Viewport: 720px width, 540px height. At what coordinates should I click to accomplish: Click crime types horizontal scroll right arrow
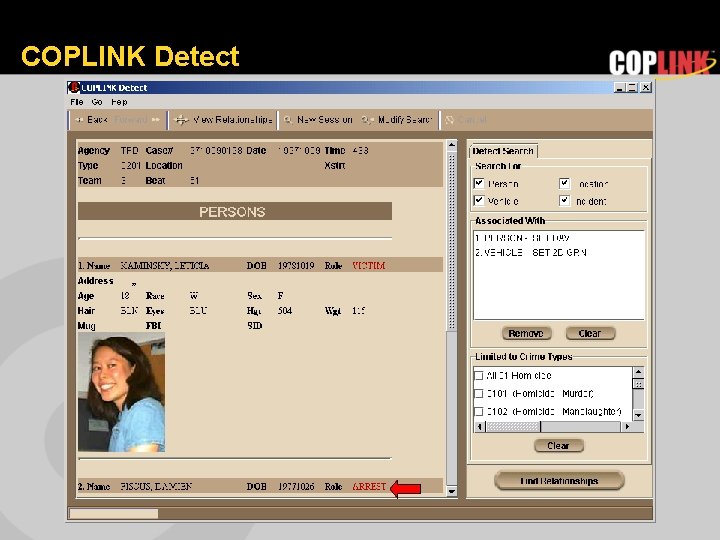click(627, 427)
